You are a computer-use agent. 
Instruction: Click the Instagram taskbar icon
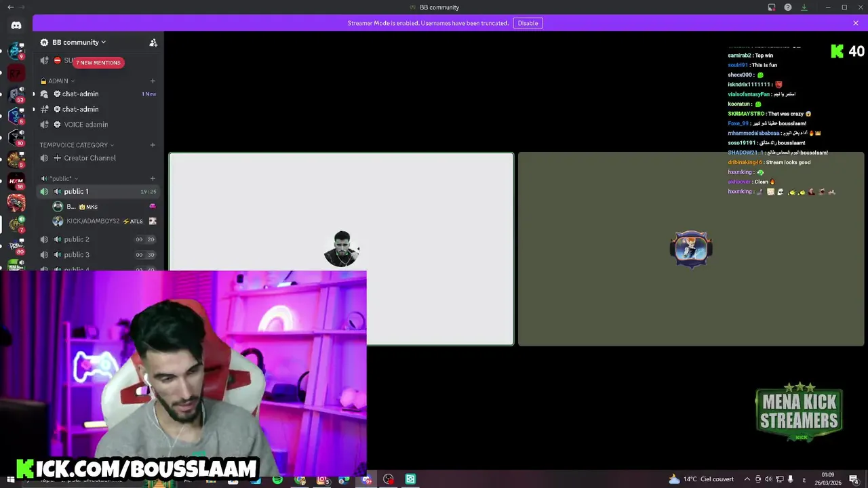pos(322,479)
